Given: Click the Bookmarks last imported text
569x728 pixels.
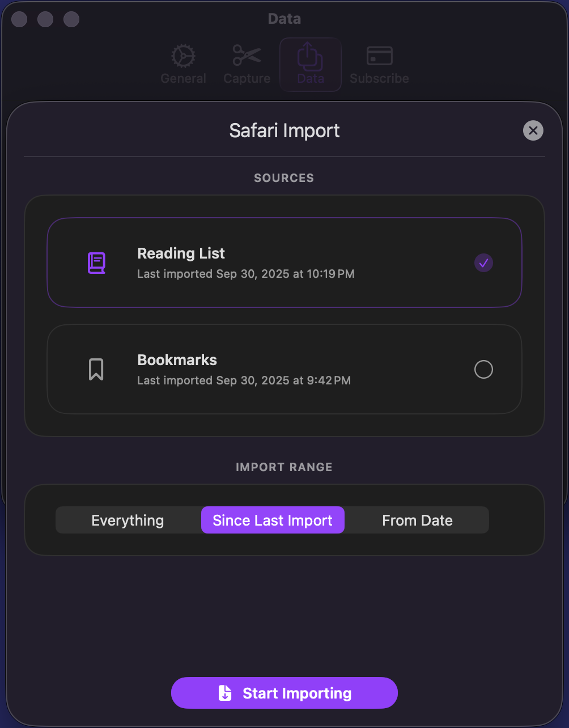Looking at the screenshot, I should tap(244, 380).
